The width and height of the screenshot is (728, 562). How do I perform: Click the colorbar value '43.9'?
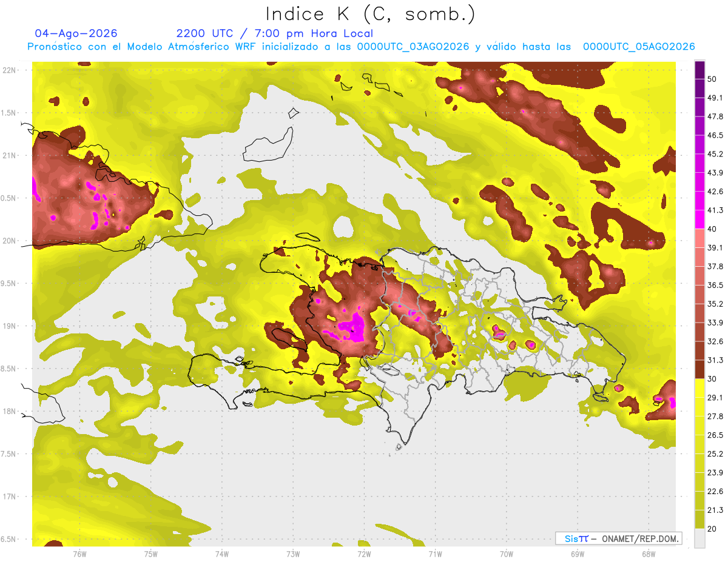[715, 173]
